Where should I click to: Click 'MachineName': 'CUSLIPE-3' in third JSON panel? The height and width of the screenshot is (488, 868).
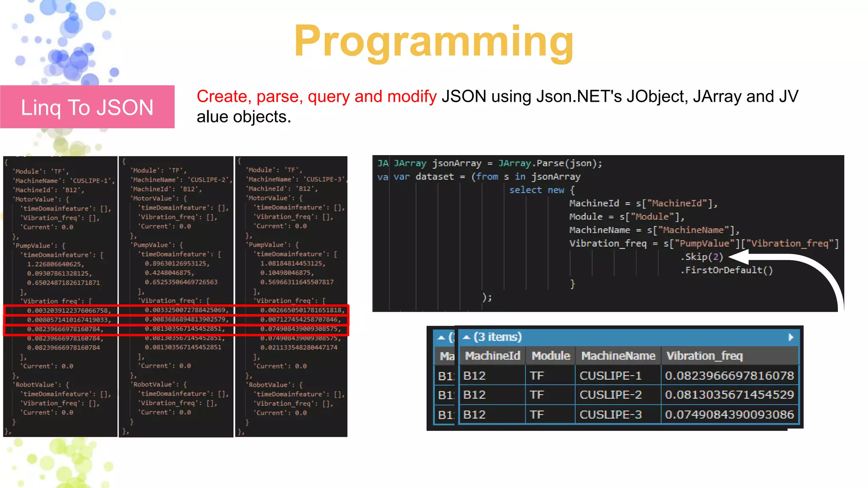tap(297, 180)
